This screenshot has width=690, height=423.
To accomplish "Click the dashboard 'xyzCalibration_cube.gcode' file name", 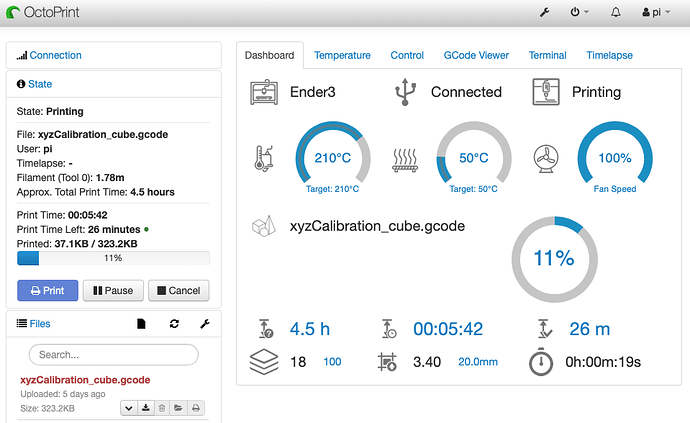I will point(377,226).
